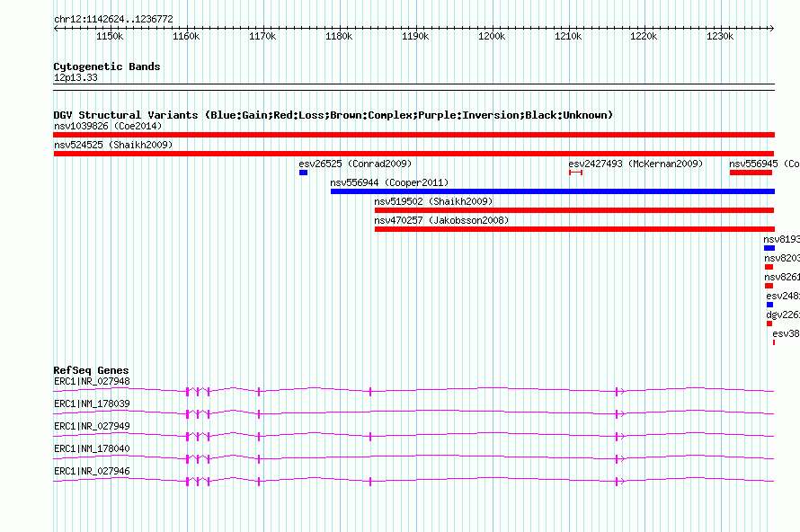Click the small blue bar under esv248
The height and width of the screenshot is (532, 800).
770,305
